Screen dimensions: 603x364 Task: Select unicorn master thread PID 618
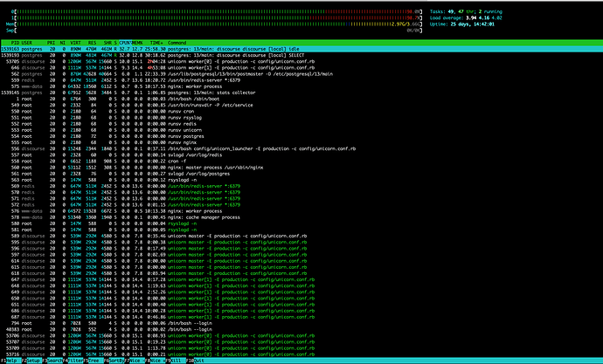(301, 273)
